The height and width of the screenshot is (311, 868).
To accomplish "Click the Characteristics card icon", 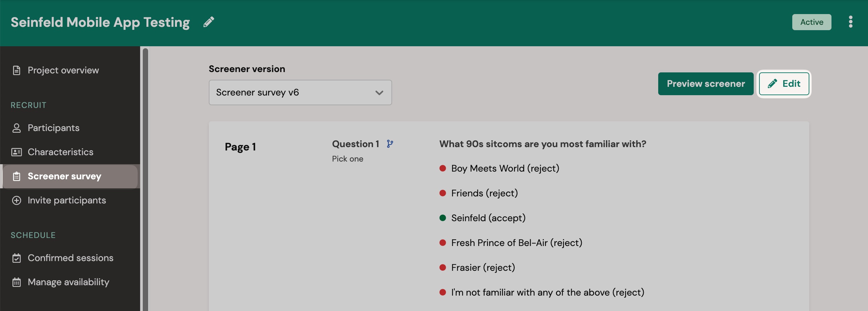I will (x=16, y=152).
